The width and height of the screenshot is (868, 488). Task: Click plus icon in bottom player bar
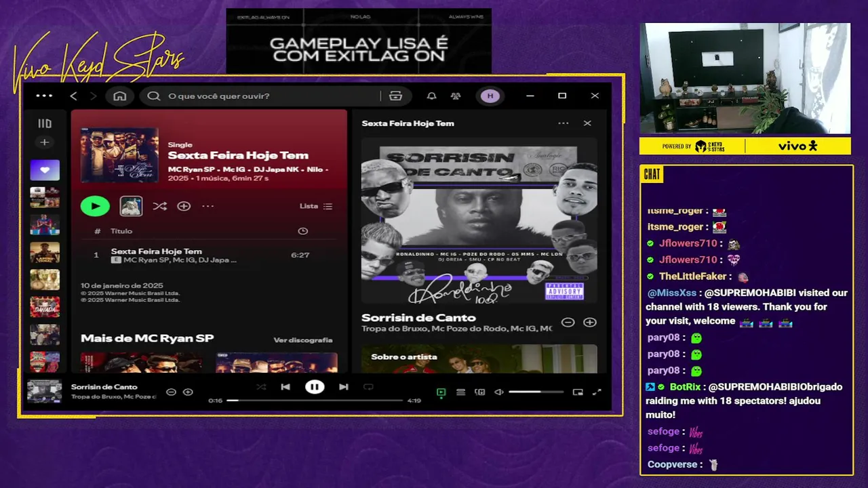tap(188, 392)
